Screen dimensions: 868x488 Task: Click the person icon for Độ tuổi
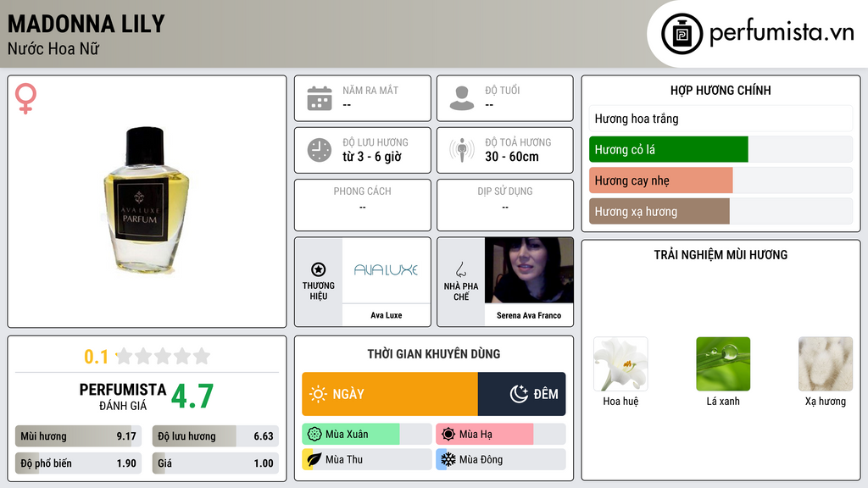tap(462, 98)
